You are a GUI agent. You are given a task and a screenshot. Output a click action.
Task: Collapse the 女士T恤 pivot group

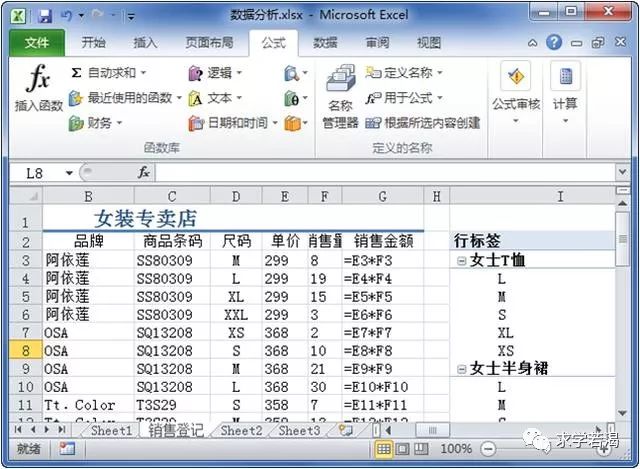point(461,260)
